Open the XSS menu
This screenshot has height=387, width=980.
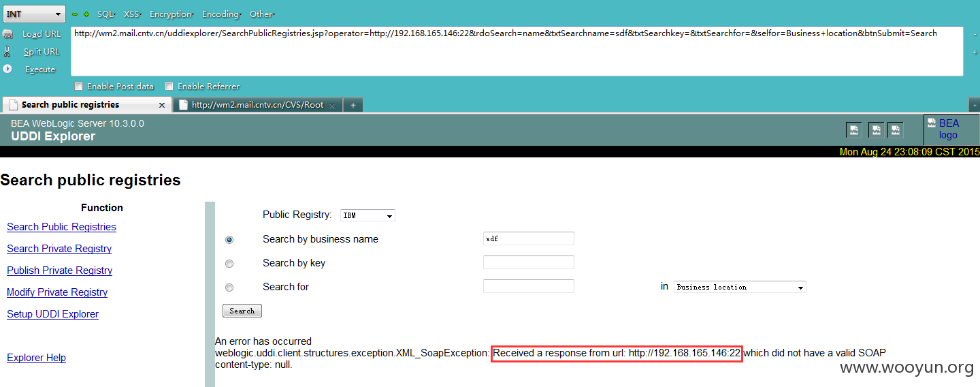132,14
